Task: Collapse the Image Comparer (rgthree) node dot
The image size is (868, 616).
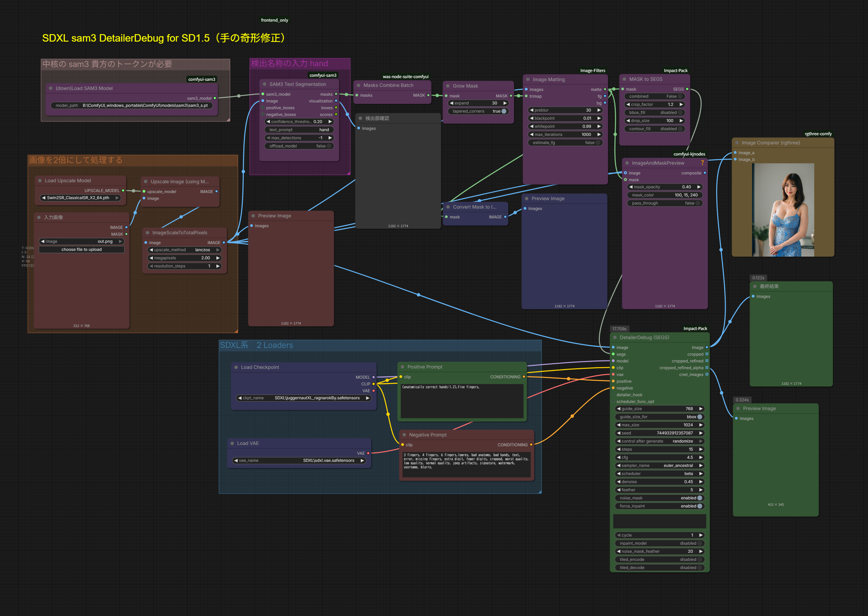Action: click(737, 143)
